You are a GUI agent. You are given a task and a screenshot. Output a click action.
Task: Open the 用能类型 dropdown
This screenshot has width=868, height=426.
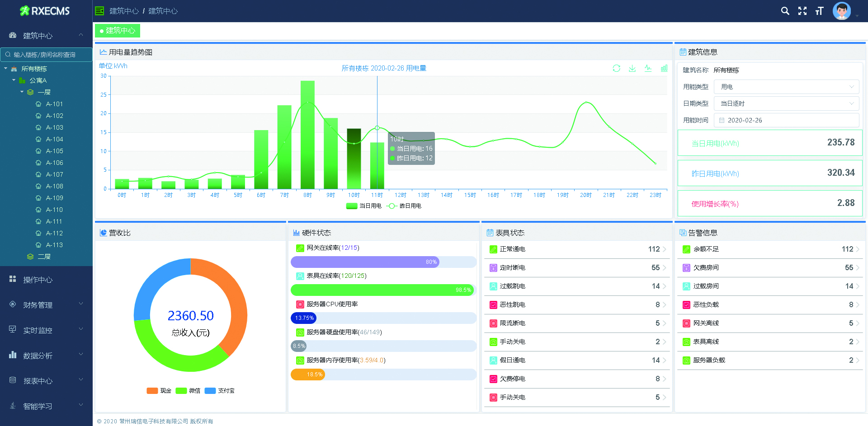point(786,87)
